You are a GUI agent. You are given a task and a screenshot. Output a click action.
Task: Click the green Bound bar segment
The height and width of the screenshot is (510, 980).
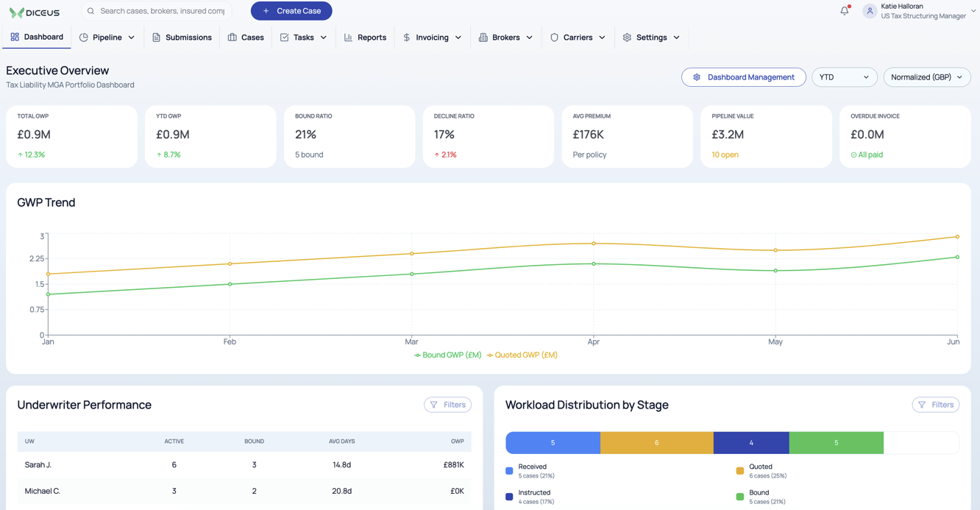pos(837,442)
